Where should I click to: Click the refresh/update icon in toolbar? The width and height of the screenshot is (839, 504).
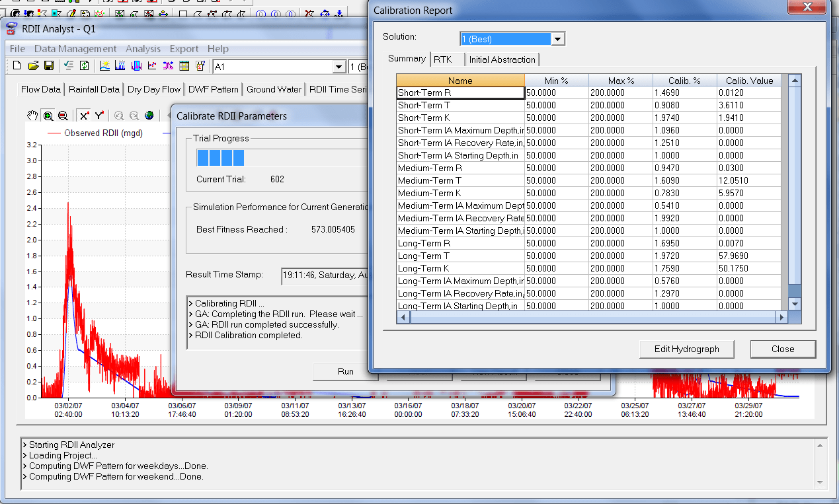tap(83, 65)
